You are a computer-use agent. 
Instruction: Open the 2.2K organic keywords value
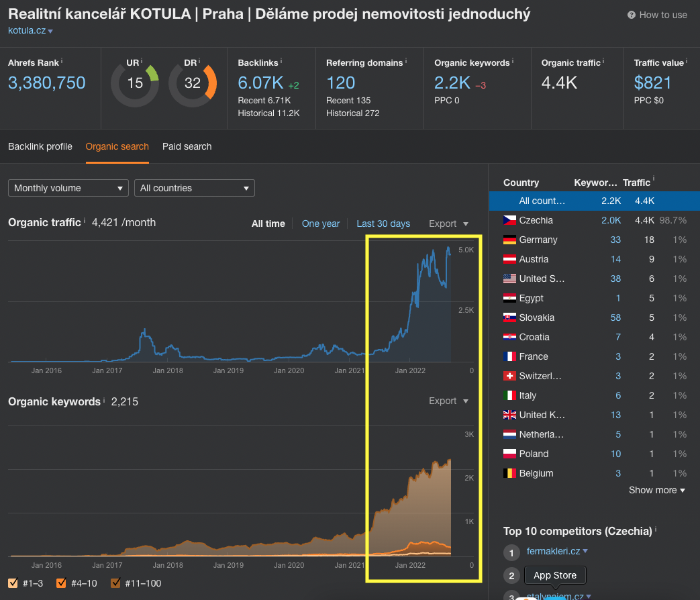click(452, 83)
